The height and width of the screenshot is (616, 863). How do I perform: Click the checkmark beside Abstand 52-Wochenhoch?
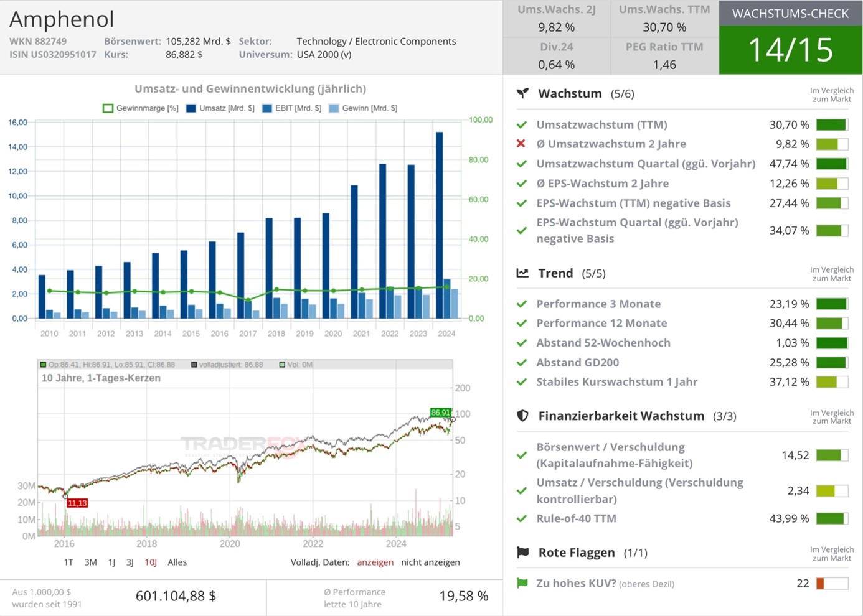pyautogui.click(x=522, y=343)
